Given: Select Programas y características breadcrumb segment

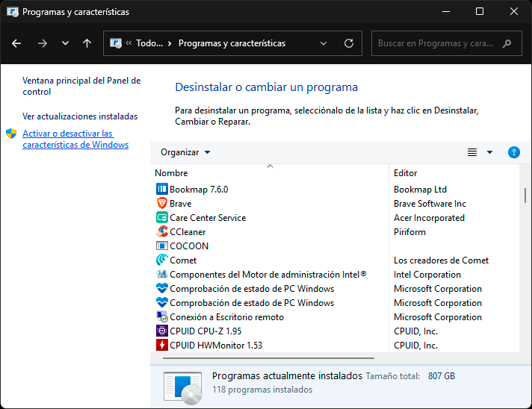Looking at the screenshot, I should tap(232, 43).
